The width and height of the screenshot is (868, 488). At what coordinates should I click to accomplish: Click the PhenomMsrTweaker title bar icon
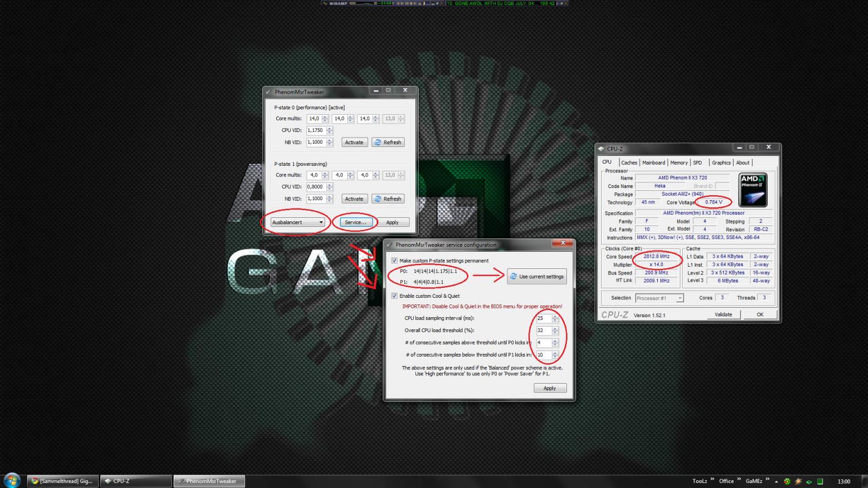[x=269, y=92]
